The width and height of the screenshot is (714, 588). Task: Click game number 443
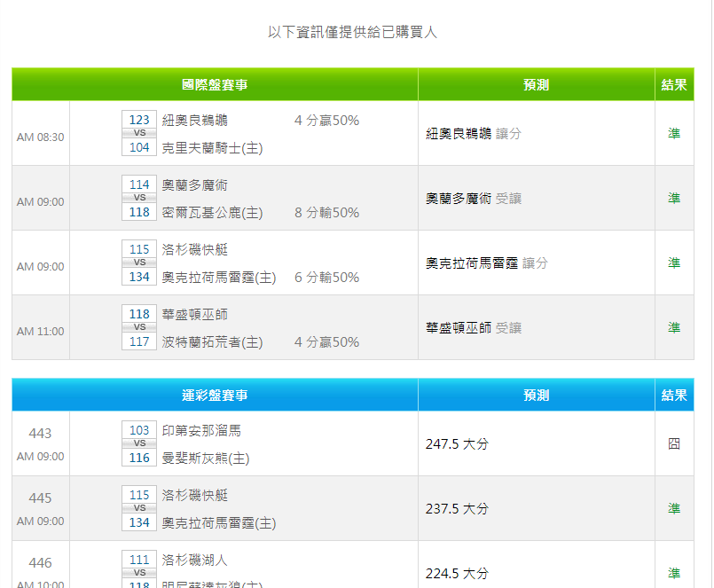click(40, 433)
